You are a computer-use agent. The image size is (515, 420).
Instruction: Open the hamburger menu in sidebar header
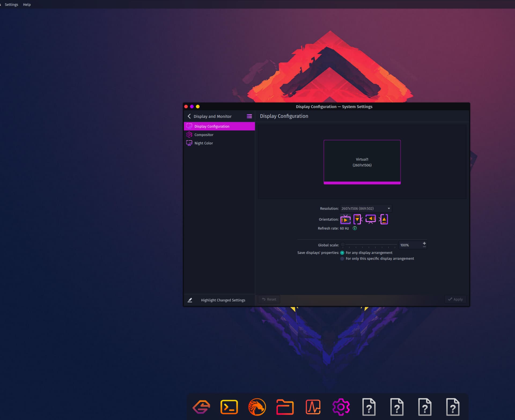(x=249, y=116)
